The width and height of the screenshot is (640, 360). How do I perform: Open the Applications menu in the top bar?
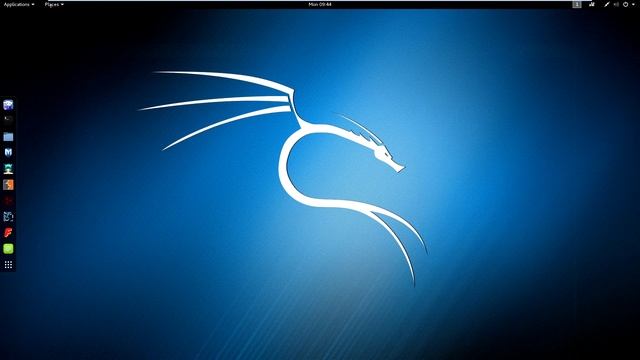pyautogui.click(x=19, y=4)
